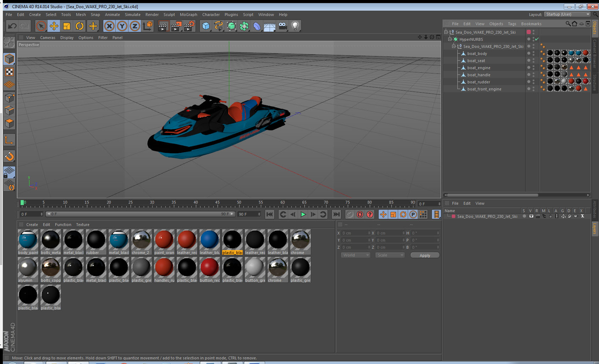The height and width of the screenshot is (364, 599).
Task: Toggle Parameter keyframe recording
Action: [x=413, y=214]
